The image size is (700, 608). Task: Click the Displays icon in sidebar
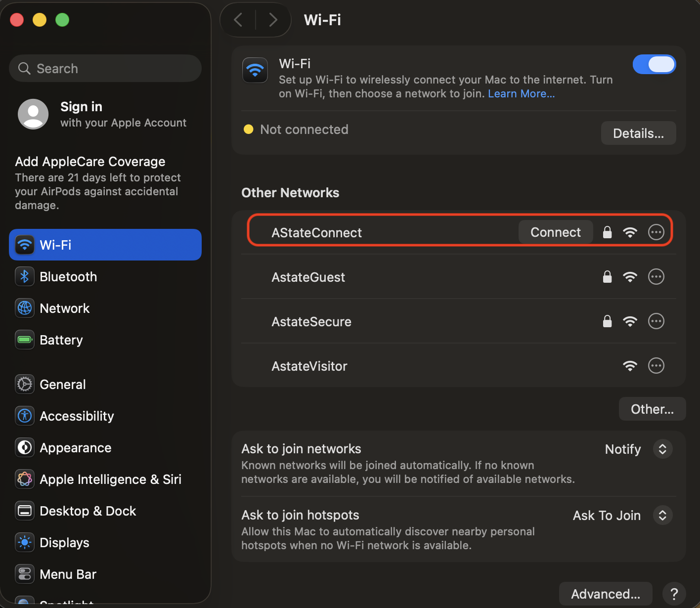click(25, 543)
